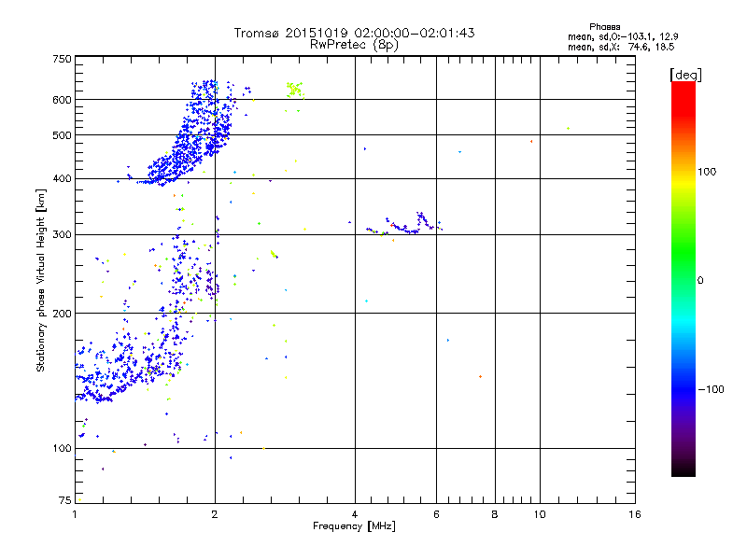The height and width of the screenshot is (560, 747).
Task: Click the 'mean, sd,O:-103.1, 12.9' statistic
Action: [x=623, y=36]
